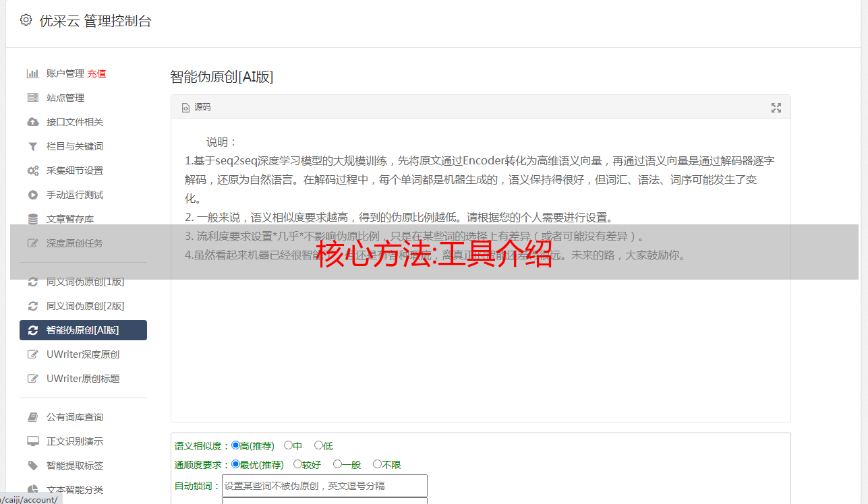
Task: Select 中 semantic similarity option
Action: click(x=288, y=445)
